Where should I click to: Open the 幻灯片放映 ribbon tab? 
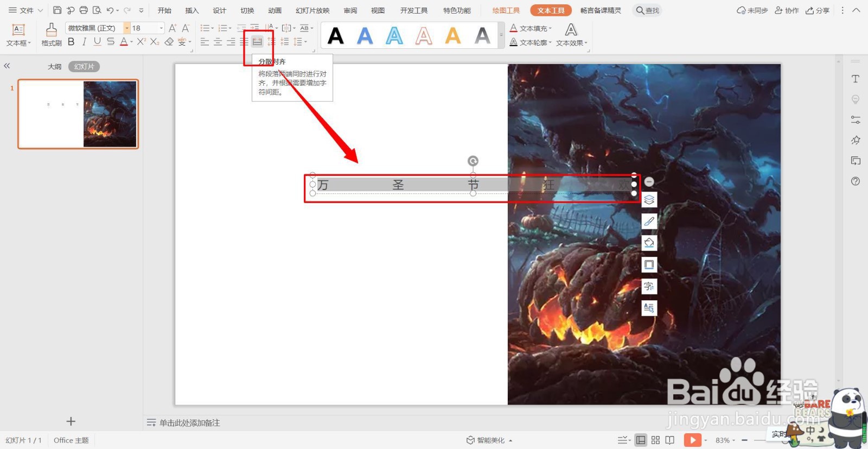312,10
